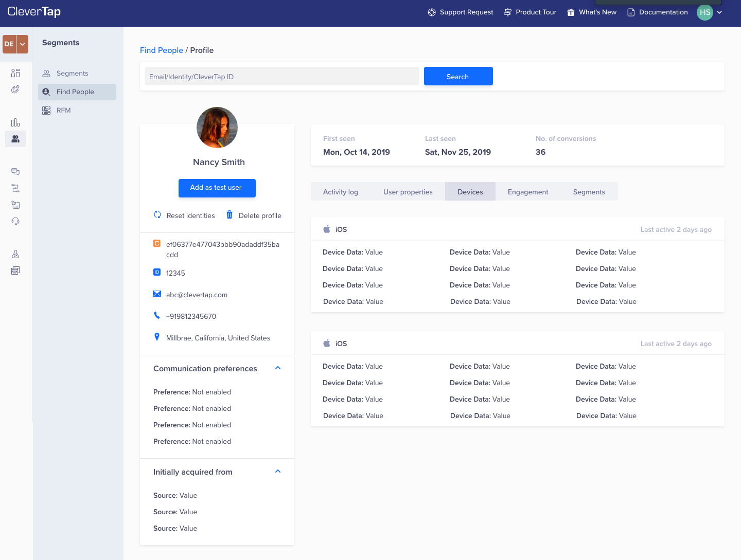Focus the Email/Identity/CleverTap ID search field

pos(281,77)
